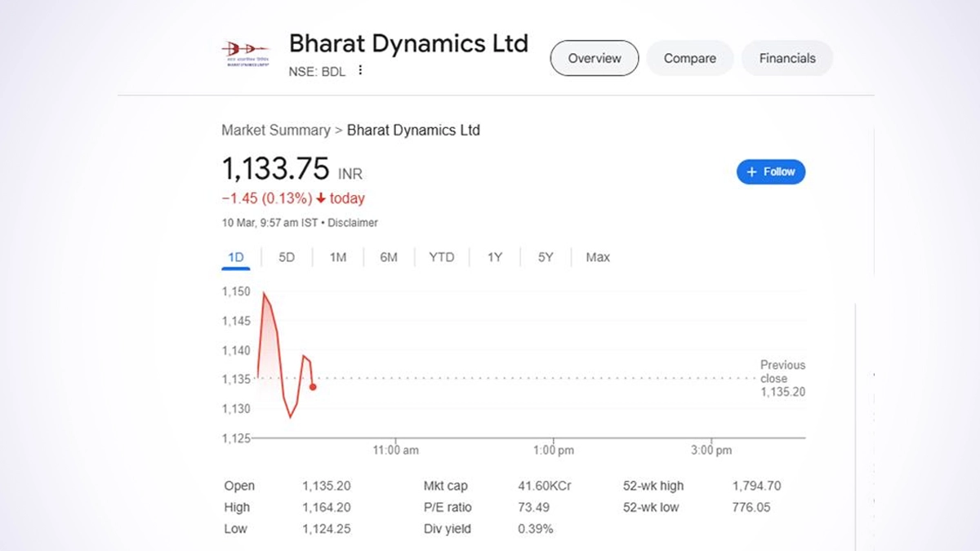Click the Bharat Dynamics company logo
The height and width of the screenshot is (551, 980).
click(246, 54)
